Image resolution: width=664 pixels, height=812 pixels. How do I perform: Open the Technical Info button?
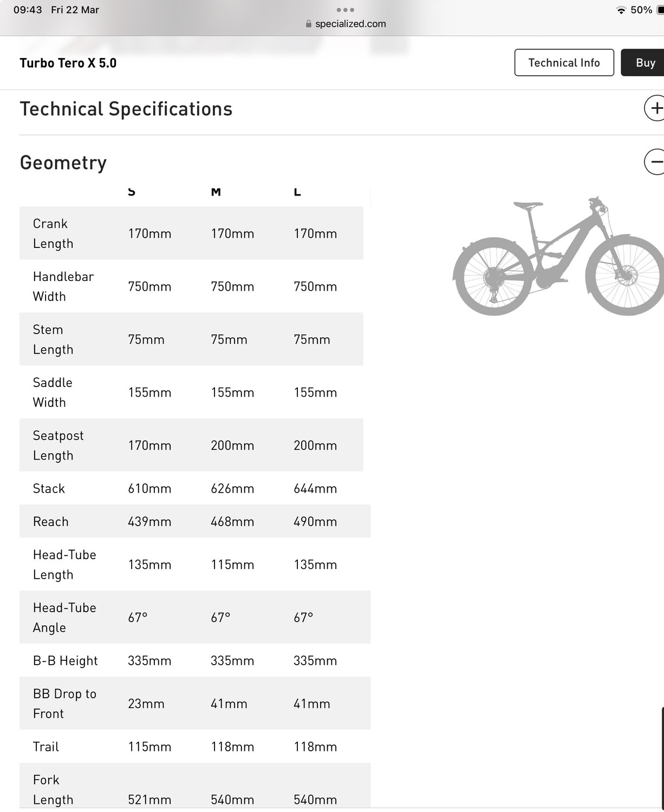coord(564,63)
